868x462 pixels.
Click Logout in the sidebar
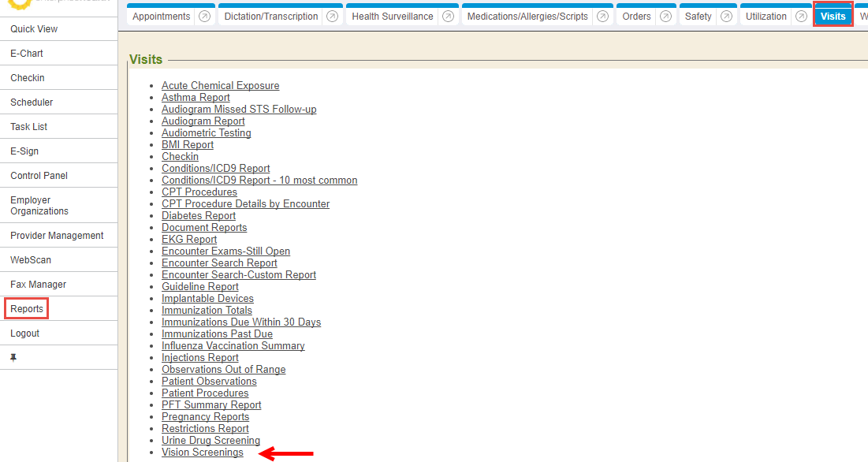click(24, 333)
